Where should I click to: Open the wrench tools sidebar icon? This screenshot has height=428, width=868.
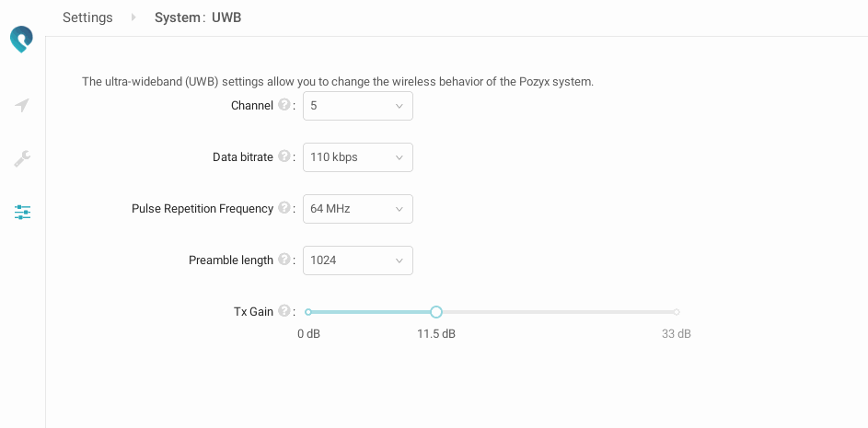point(22,159)
